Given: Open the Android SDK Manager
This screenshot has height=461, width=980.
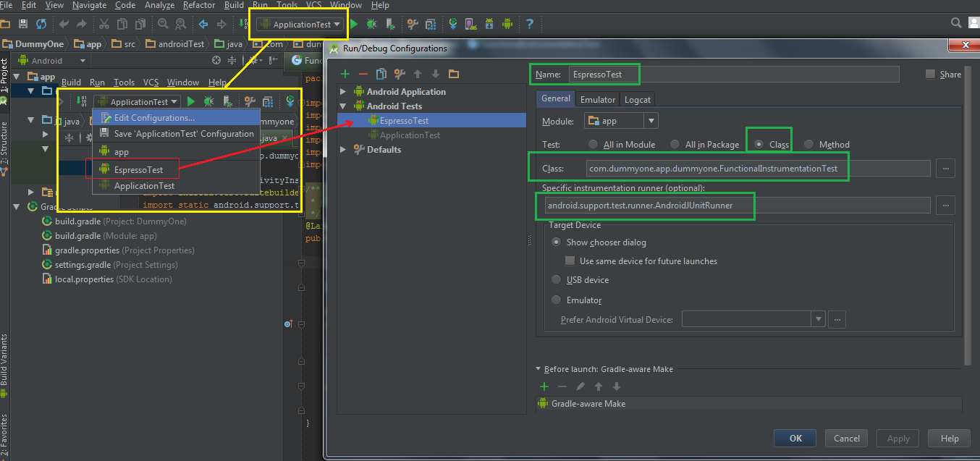Looking at the screenshot, I should pos(491,24).
